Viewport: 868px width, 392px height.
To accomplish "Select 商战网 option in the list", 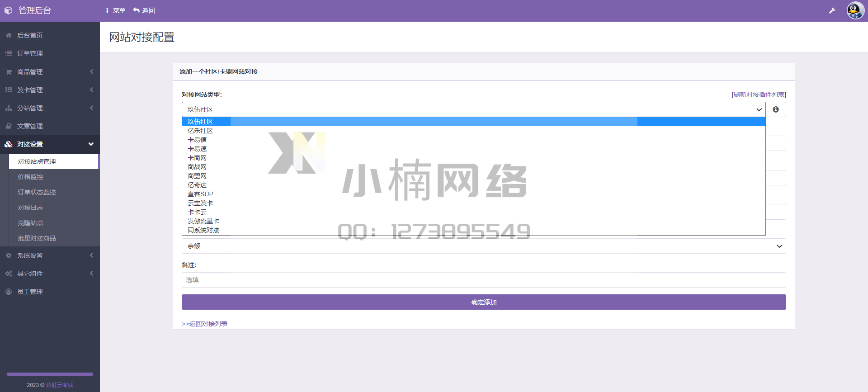I will [x=473, y=167].
